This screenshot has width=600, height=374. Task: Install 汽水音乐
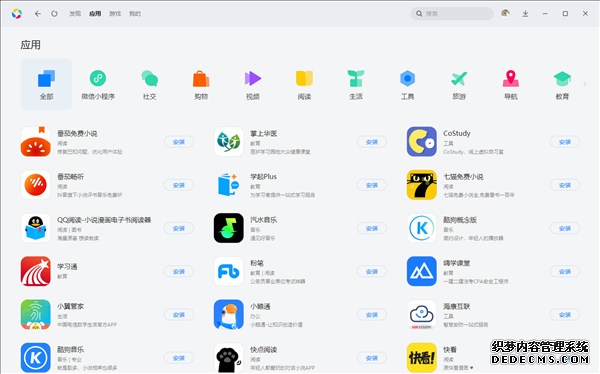372,229
